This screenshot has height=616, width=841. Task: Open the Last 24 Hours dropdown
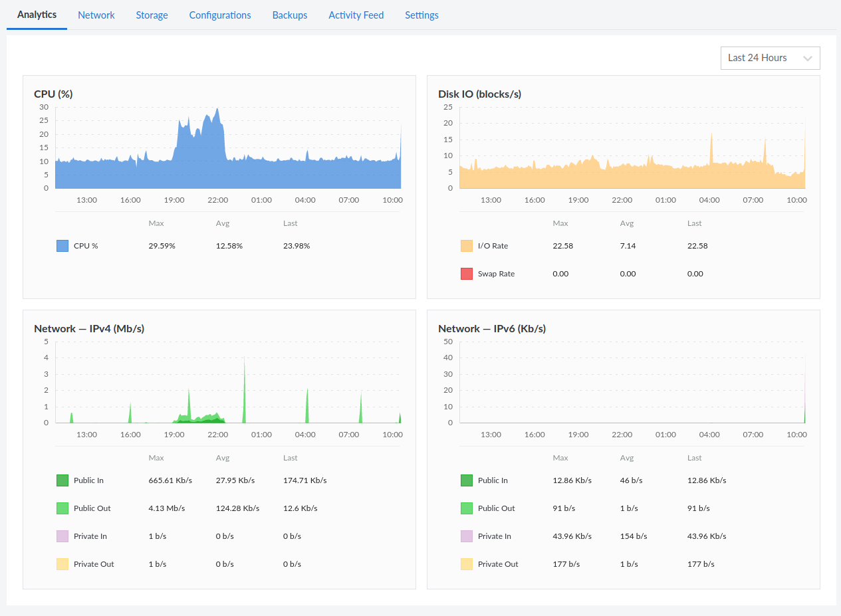click(x=770, y=58)
